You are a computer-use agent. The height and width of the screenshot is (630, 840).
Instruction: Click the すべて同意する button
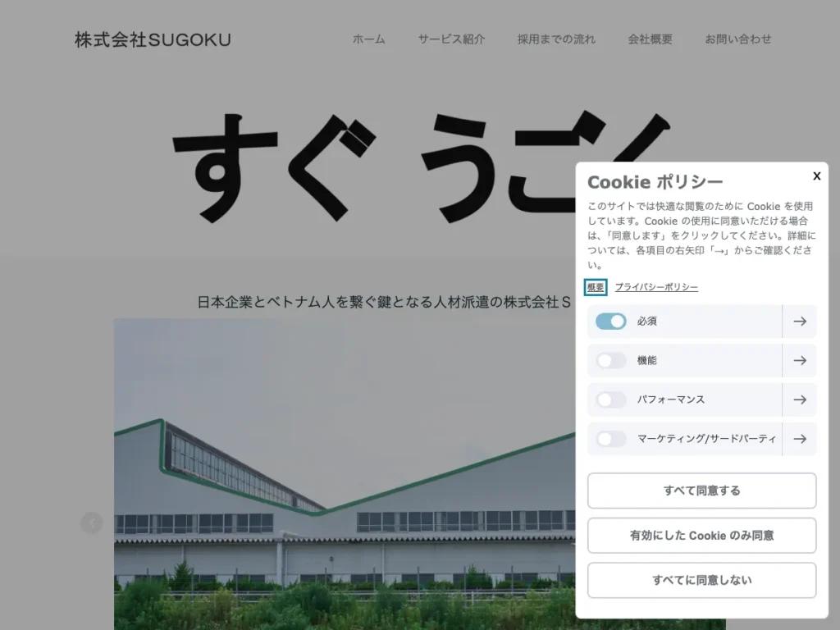tap(702, 491)
